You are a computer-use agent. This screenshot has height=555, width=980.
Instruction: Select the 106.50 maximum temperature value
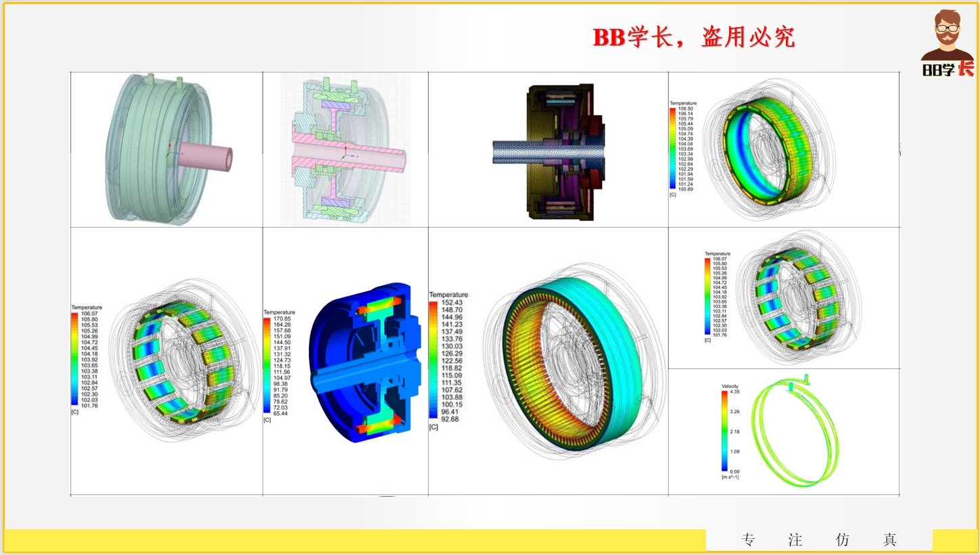tap(686, 109)
